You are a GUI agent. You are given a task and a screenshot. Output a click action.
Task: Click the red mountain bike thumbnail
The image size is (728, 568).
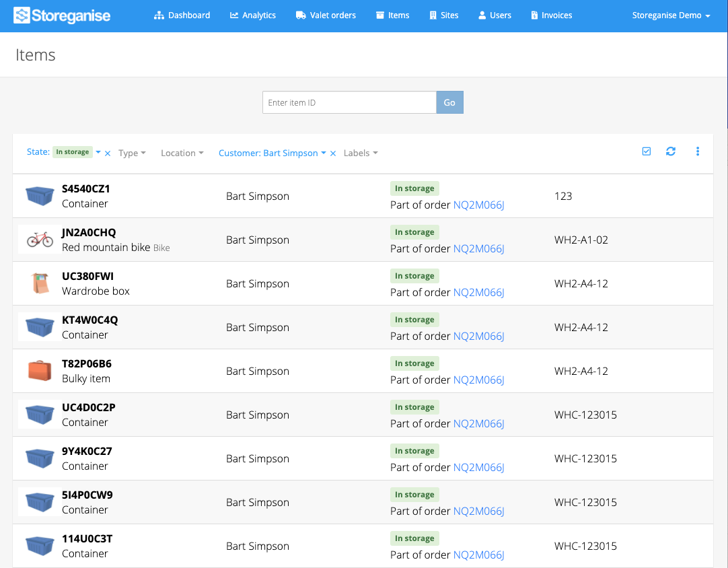pyautogui.click(x=40, y=240)
